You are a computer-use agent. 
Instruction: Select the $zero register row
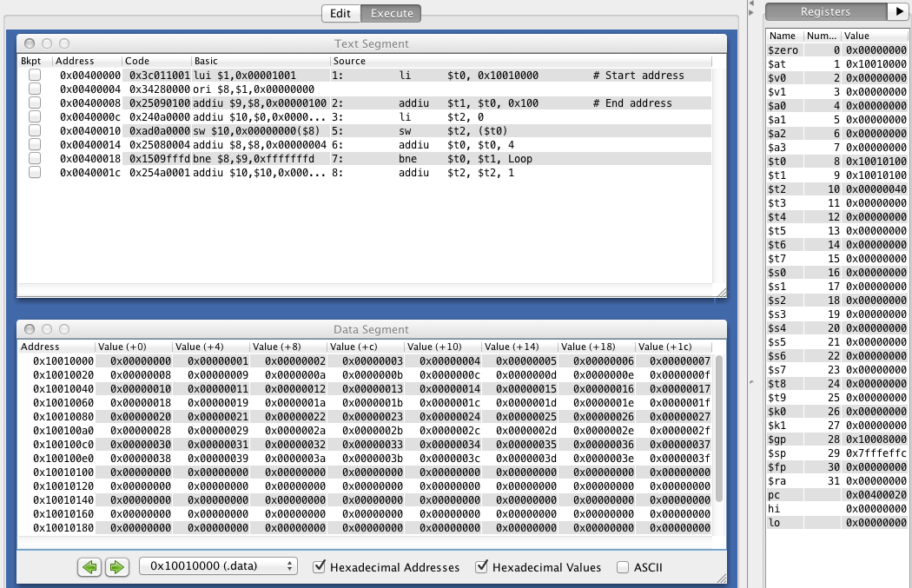pos(837,50)
